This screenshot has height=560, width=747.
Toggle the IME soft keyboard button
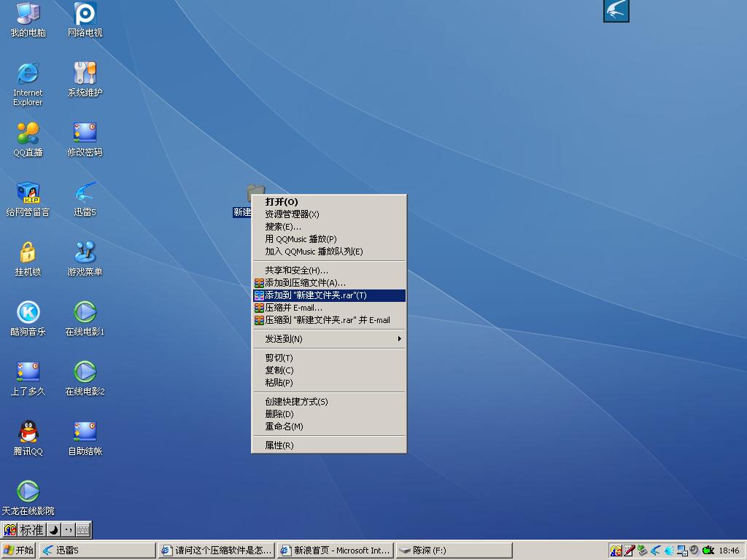point(82,530)
